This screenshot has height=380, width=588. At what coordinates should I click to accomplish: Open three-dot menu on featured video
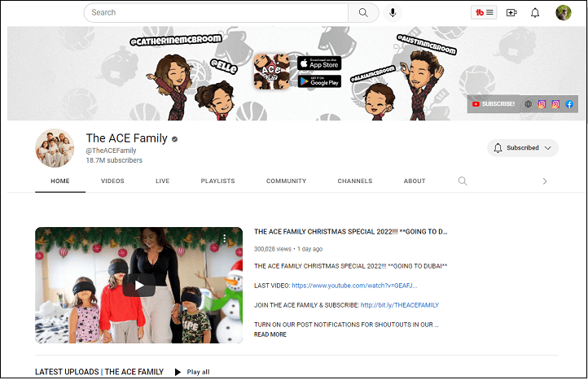coord(224,238)
